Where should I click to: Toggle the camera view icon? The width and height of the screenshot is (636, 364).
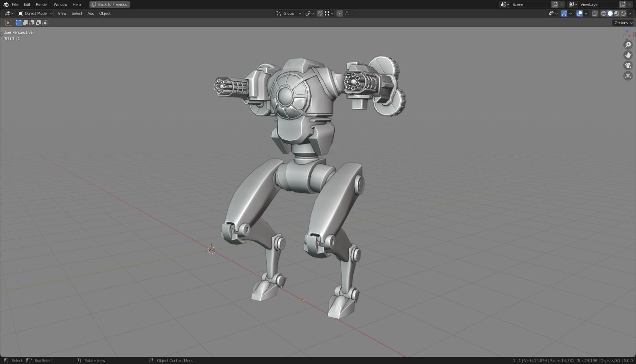pyautogui.click(x=628, y=65)
